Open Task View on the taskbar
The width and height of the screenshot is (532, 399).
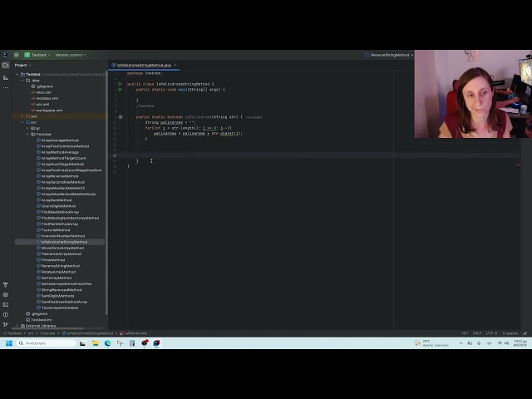(x=83, y=343)
